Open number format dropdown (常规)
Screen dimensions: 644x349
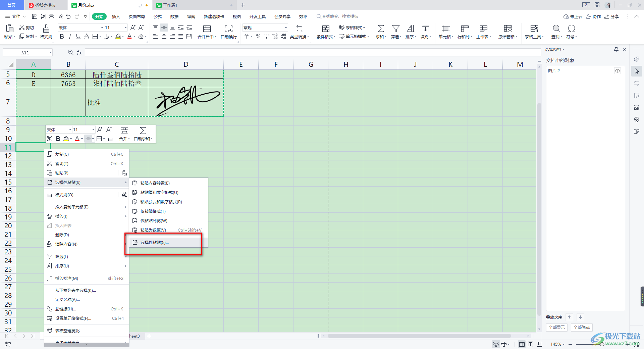coord(286,28)
